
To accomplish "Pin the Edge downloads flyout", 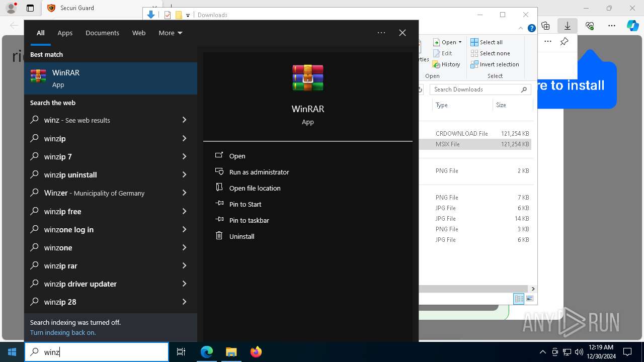I will click(x=564, y=42).
